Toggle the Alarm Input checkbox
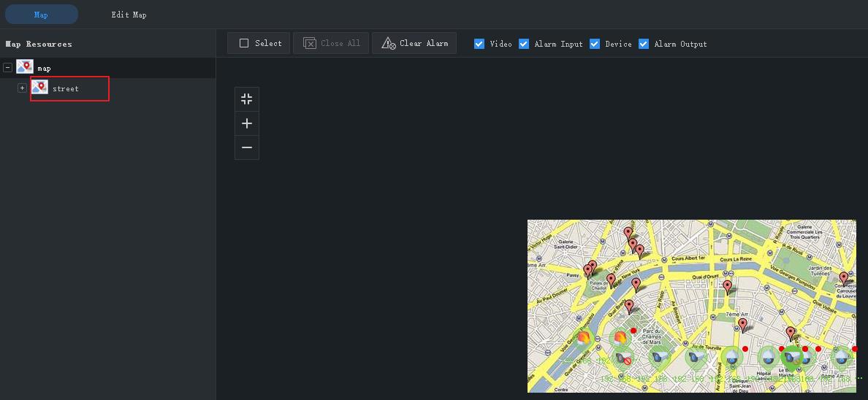Screen dimensions: 868x400 click(x=524, y=44)
